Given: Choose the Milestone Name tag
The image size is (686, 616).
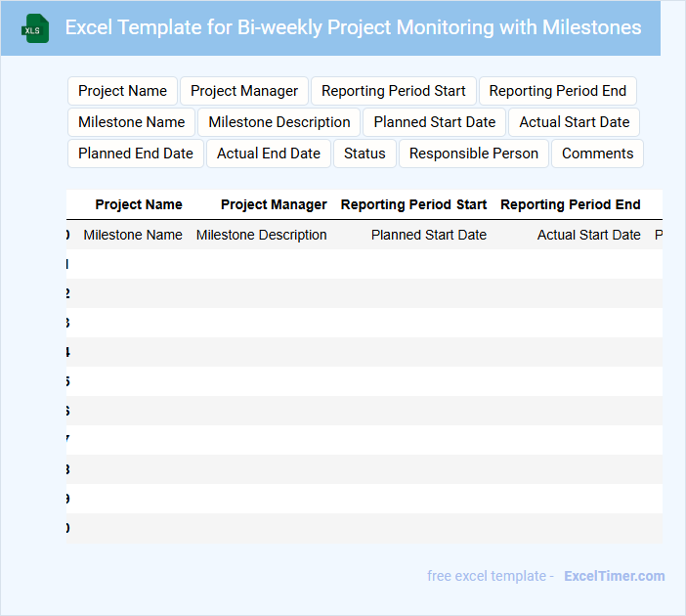Looking at the screenshot, I should [131, 122].
